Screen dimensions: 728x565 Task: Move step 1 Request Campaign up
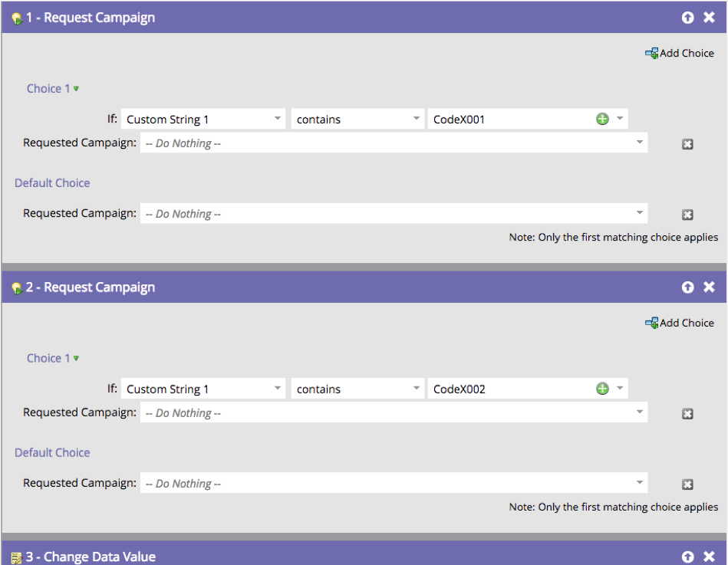[x=687, y=18]
